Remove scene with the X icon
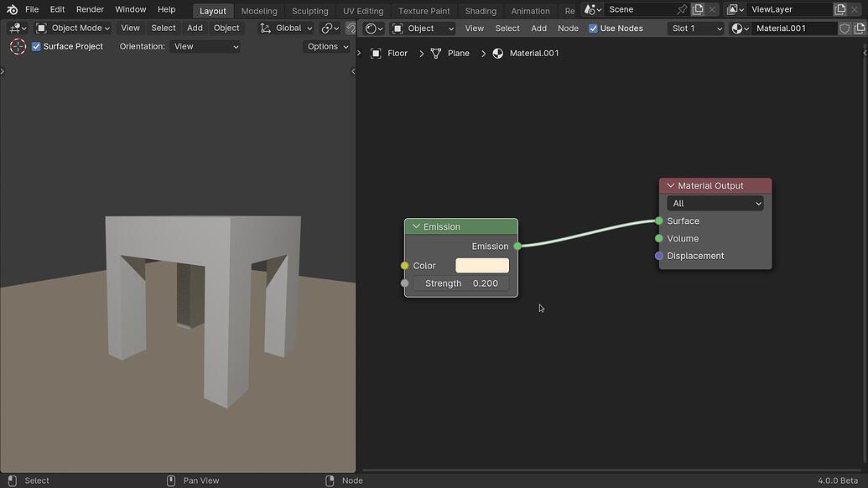Screen dimensions: 868x488 coord(713,9)
